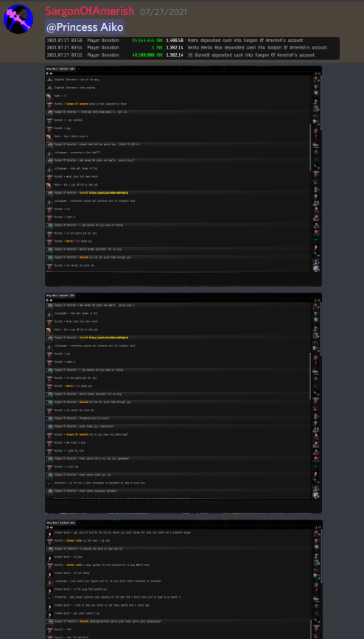Enlarge the first chat screenshot attachment
This screenshot has width=364, height=639.
click(183, 176)
